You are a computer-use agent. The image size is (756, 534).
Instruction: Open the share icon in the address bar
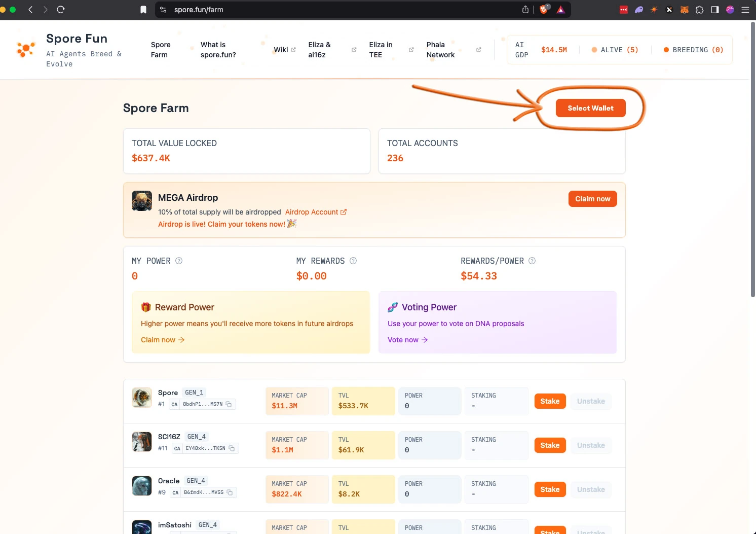click(x=525, y=10)
